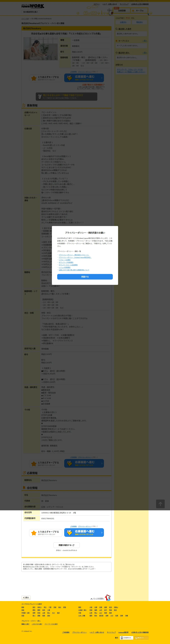Click phone number 05017904201
The image size is (170, 644).
pos(48,519)
